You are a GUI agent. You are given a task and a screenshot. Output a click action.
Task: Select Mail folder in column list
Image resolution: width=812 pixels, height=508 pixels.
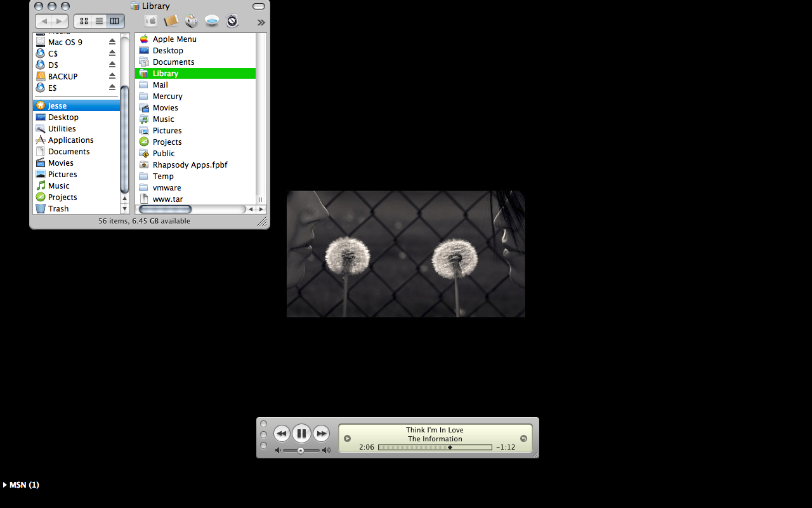[x=195, y=84]
